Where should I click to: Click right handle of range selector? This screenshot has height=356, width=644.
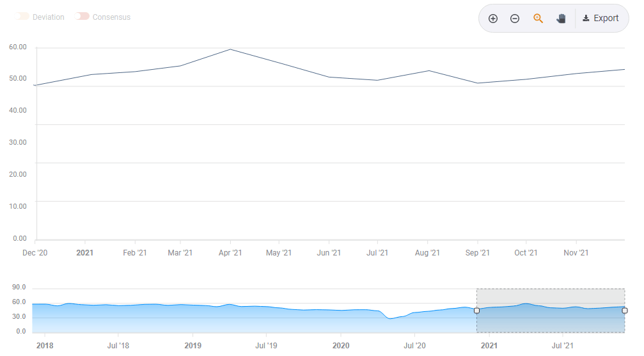[x=625, y=311]
